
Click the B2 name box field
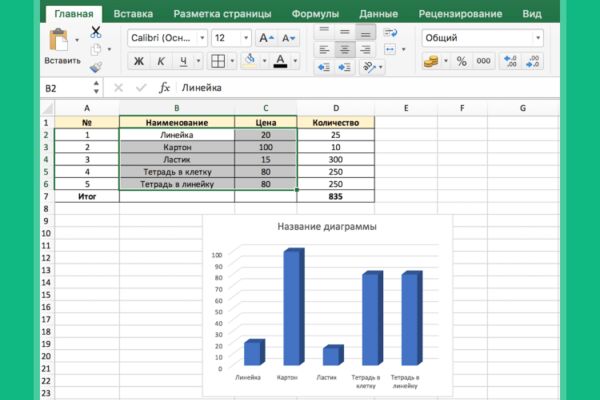pos(67,88)
